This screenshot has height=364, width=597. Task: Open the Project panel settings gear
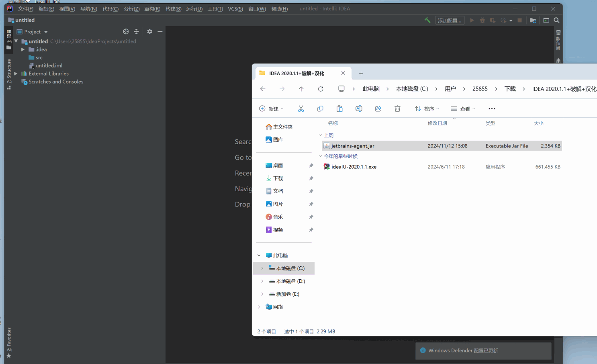pos(149,31)
